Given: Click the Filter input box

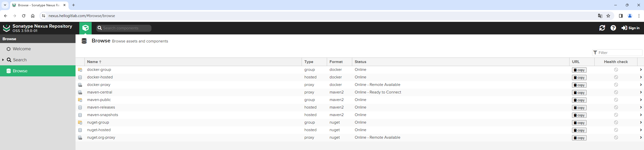Looking at the screenshot, I should coord(617,53).
